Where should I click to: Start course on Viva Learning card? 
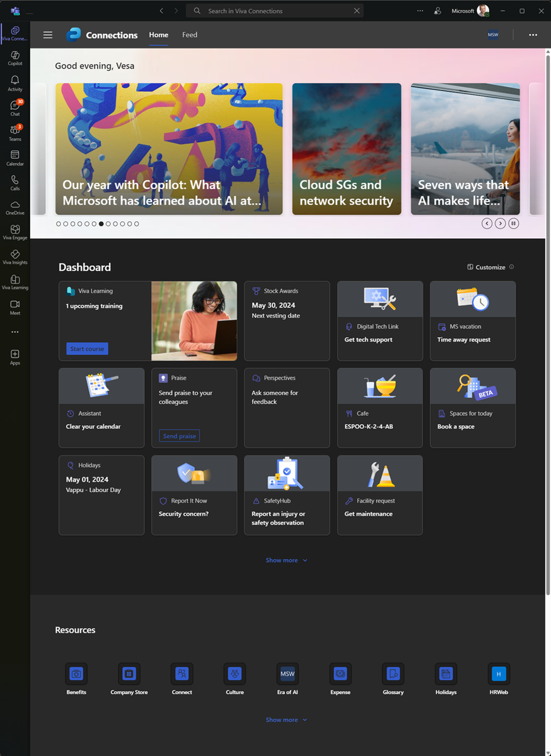click(87, 348)
